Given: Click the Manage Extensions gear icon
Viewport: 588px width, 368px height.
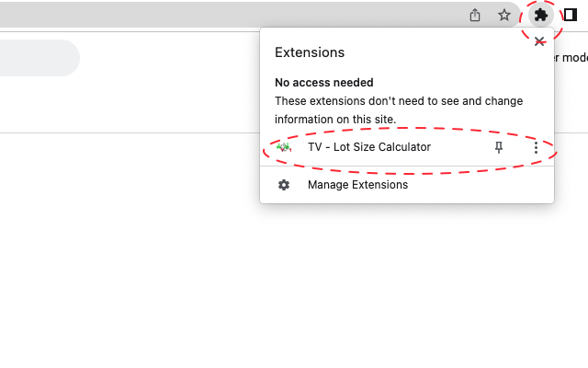Looking at the screenshot, I should pyautogui.click(x=284, y=185).
